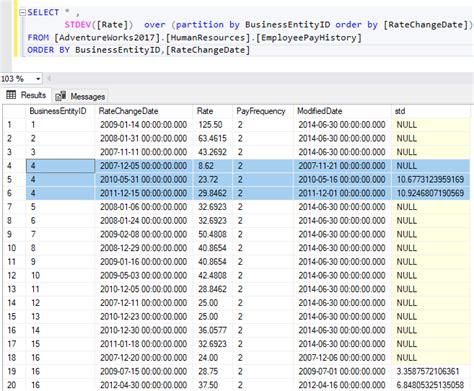
Task: Click the Results grid icon
Action: tap(11, 95)
